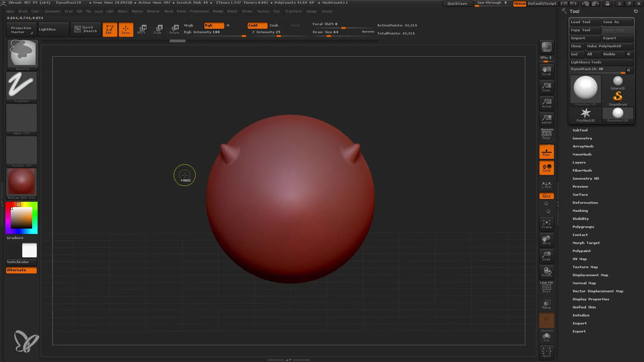
Task: Select the Move tool in toolbar
Action: [x=142, y=29]
